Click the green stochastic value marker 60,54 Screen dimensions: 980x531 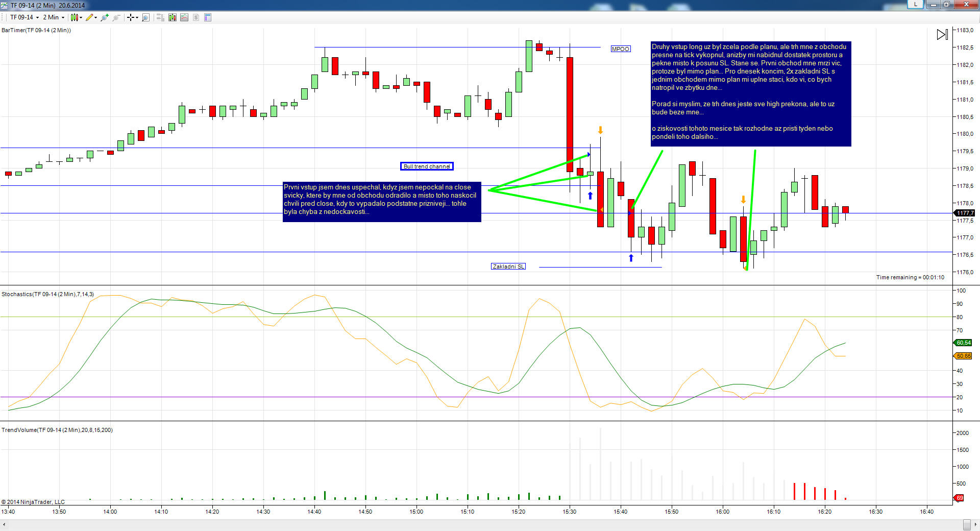[x=963, y=343]
